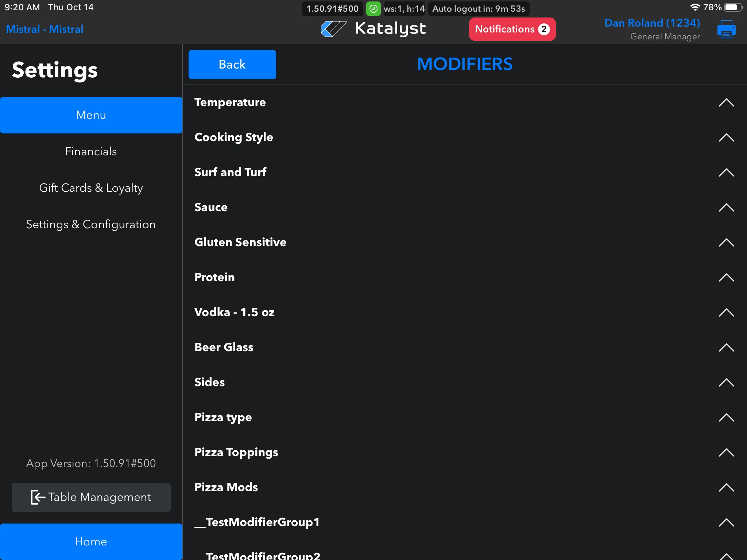Open Settings & Configuration section
This screenshot has width=747, height=560.
point(91,224)
